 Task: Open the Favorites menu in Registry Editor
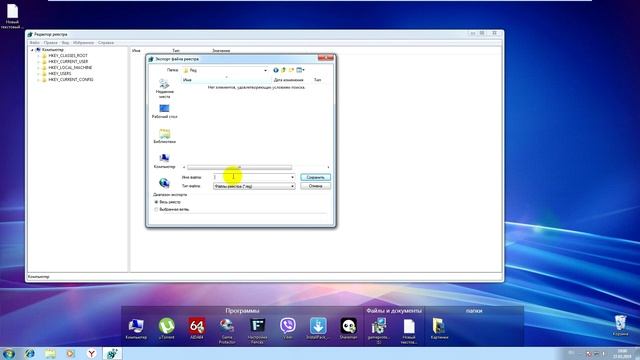[x=84, y=42]
